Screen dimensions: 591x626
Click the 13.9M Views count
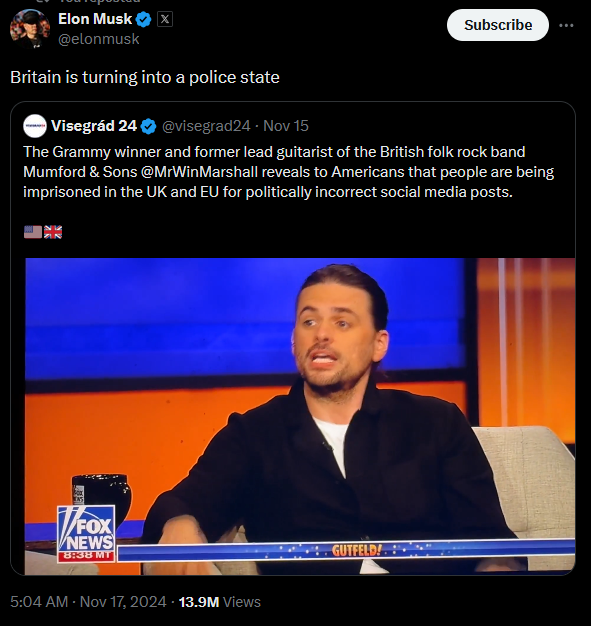click(x=220, y=602)
